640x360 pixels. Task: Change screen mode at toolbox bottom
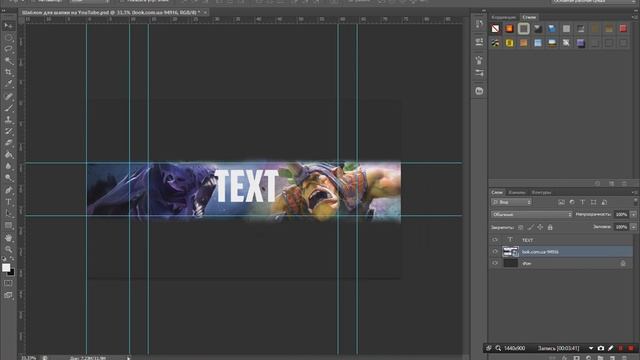[8, 295]
